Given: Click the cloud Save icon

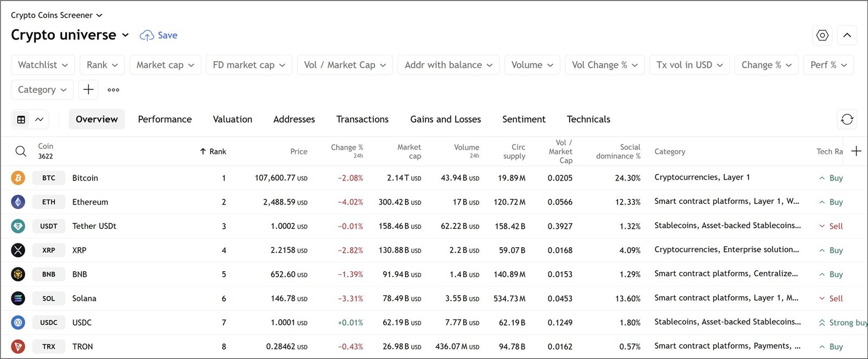Looking at the screenshot, I should coord(146,35).
